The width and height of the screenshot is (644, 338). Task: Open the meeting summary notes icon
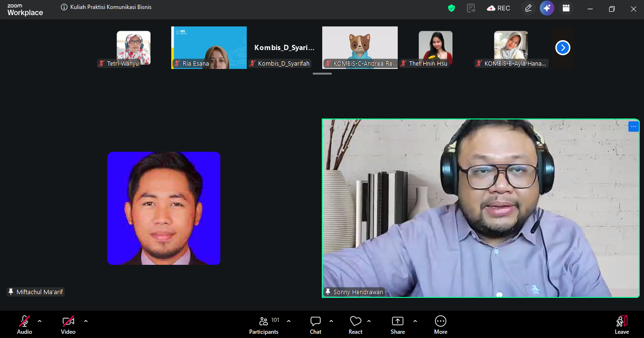(471, 8)
